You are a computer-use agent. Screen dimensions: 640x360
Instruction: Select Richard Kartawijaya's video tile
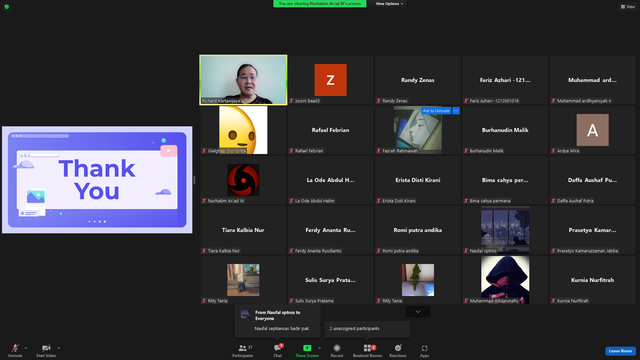click(243, 80)
